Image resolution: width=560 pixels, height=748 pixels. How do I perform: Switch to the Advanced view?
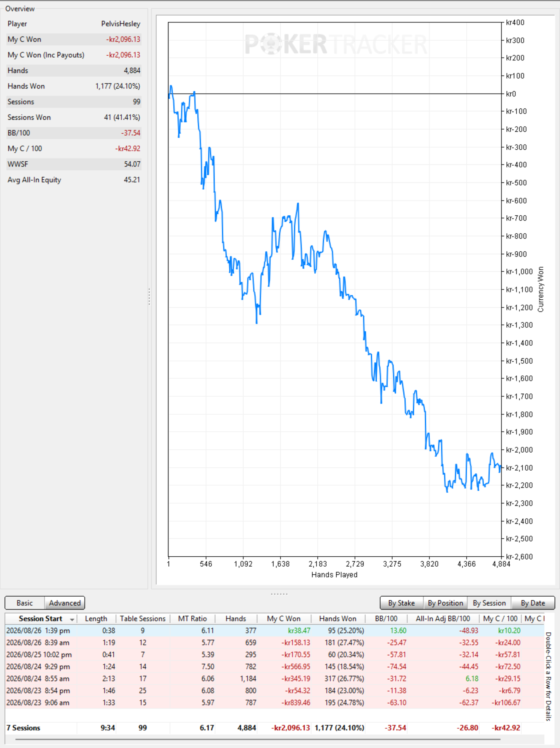[65, 603]
